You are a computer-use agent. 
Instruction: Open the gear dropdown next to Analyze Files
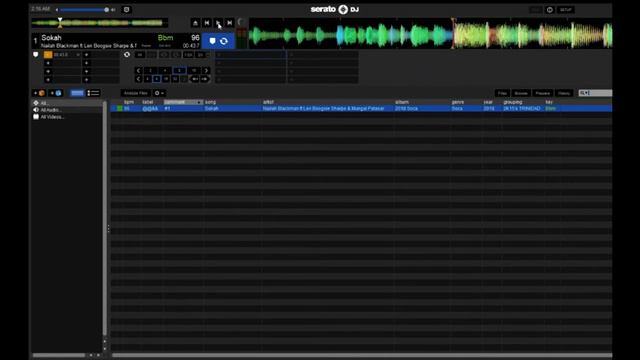click(159, 93)
